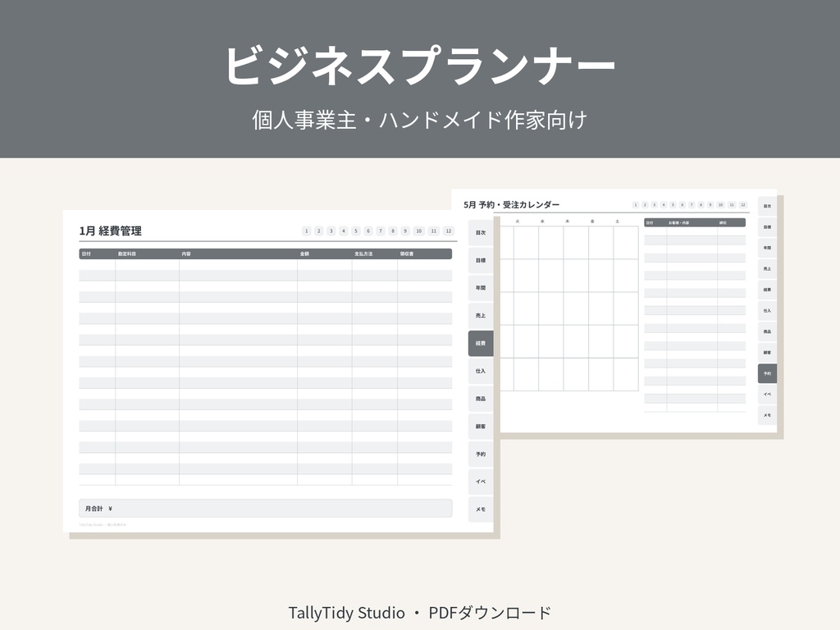The height and width of the screenshot is (630, 840).
Task: Click 火 weekday header in the calendar
Action: (x=518, y=221)
